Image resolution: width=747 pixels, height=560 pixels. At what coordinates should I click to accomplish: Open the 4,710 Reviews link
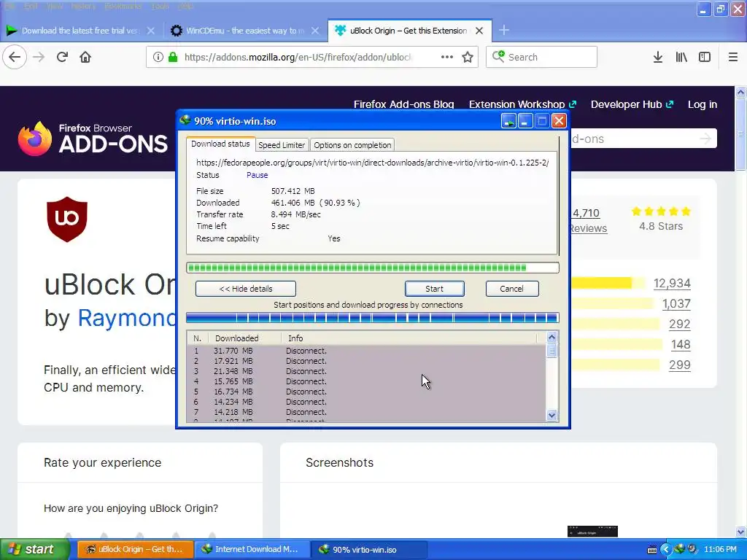[589, 220]
